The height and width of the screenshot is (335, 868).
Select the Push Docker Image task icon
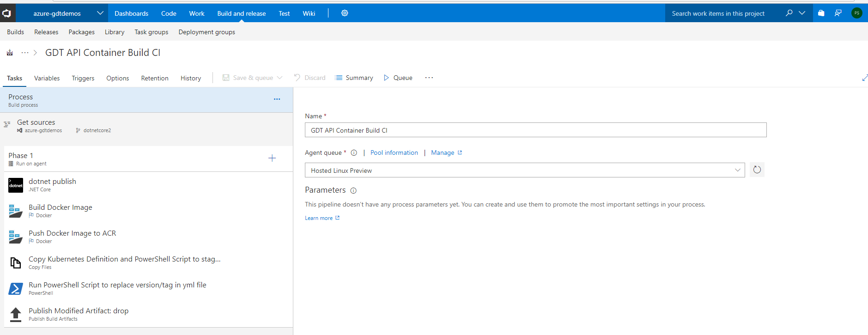click(x=16, y=237)
